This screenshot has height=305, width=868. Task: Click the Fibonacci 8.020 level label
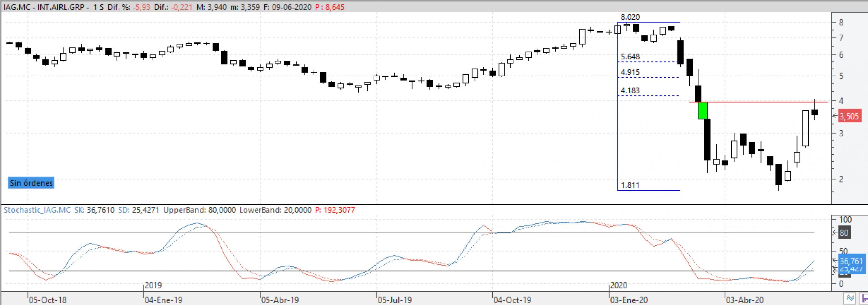click(630, 17)
